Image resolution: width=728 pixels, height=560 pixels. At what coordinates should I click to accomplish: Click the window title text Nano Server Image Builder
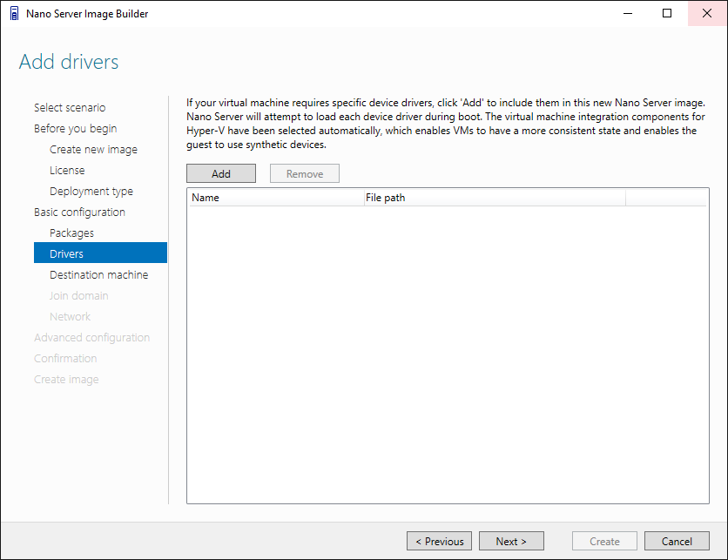(x=87, y=14)
